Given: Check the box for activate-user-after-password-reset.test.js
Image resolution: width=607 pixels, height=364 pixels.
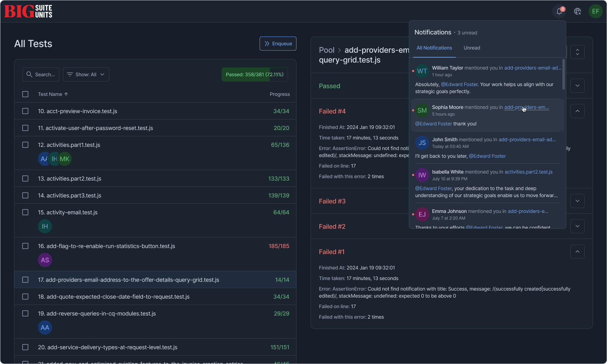Looking at the screenshot, I should pyautogui.click(x=25, y=128).
